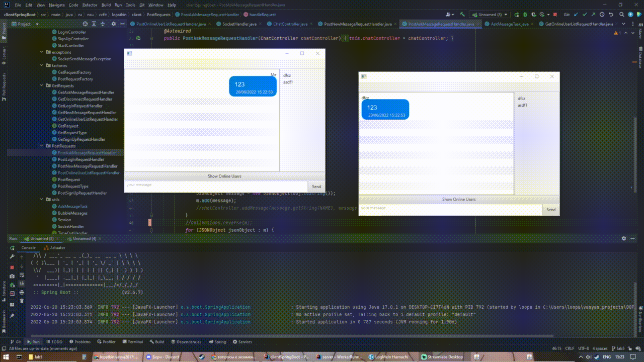Open the Problems tool window tab

pos(79,342)
